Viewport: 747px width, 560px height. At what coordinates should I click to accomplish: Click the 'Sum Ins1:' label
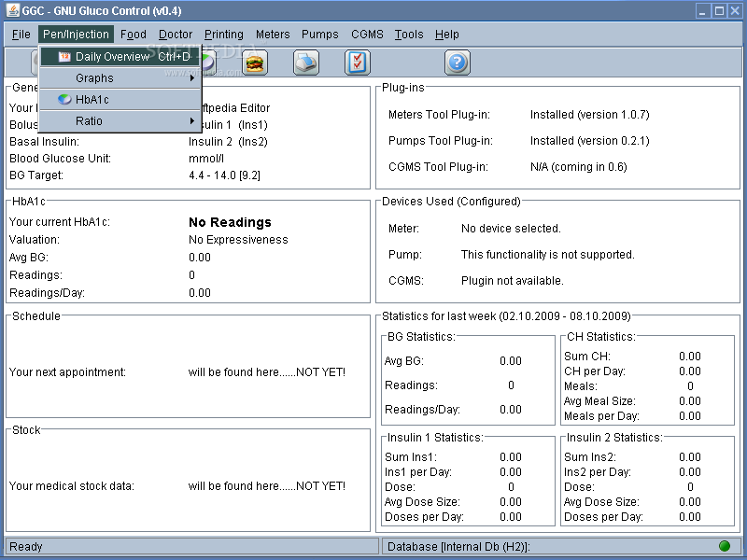(411, 457)
